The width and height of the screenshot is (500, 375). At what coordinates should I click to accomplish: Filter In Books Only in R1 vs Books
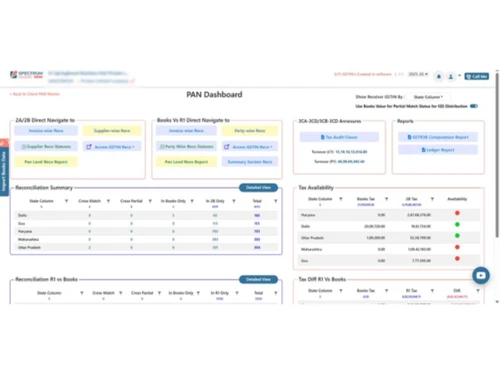[198, 293]
